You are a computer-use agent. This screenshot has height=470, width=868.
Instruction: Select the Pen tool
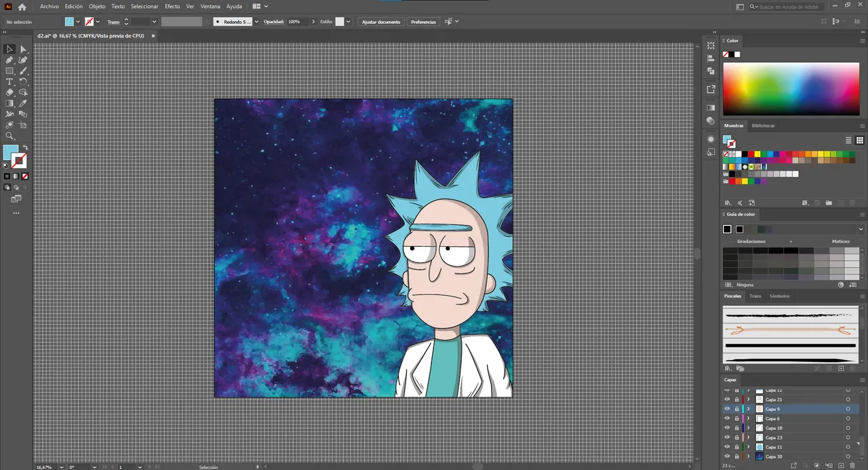(x=9, y=60)
